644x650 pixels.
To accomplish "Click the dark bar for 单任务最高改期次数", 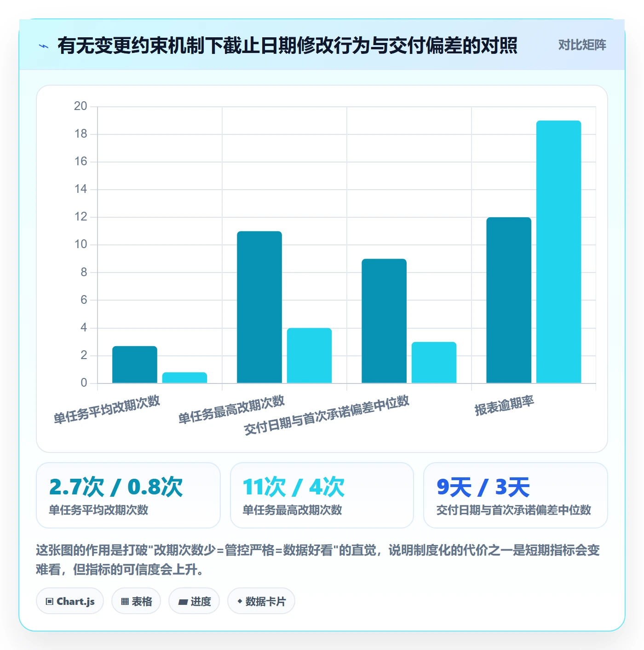I will [259, 307].
